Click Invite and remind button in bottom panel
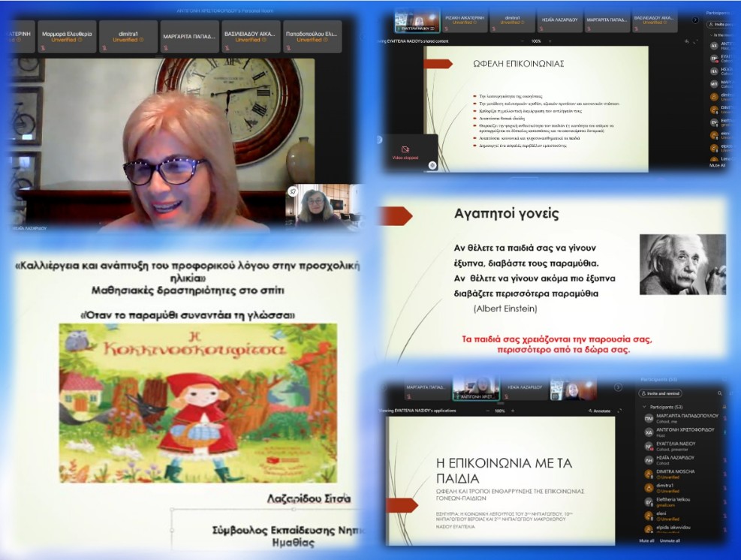Viewport: 741px width, 560px height. [x=660, y=393]
